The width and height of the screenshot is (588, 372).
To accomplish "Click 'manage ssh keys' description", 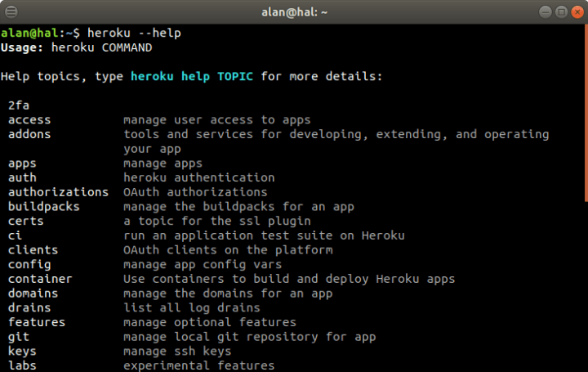I will (177, 352).
